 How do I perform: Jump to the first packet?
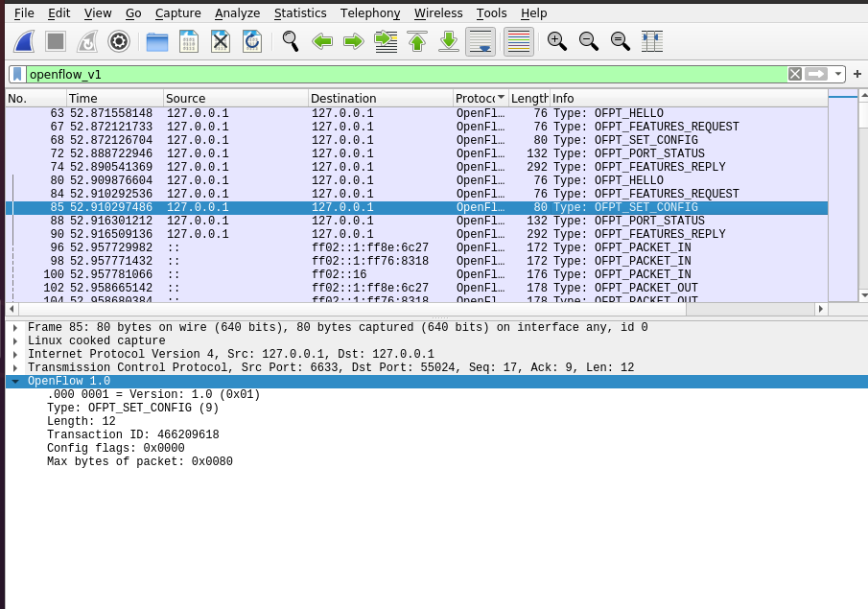[417, 41]
